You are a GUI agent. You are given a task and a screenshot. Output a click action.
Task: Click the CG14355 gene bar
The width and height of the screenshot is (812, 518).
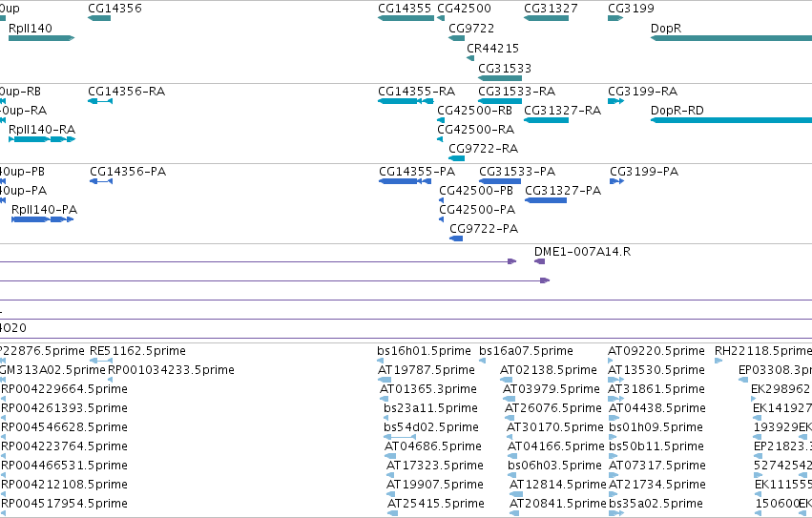[406, 18]
